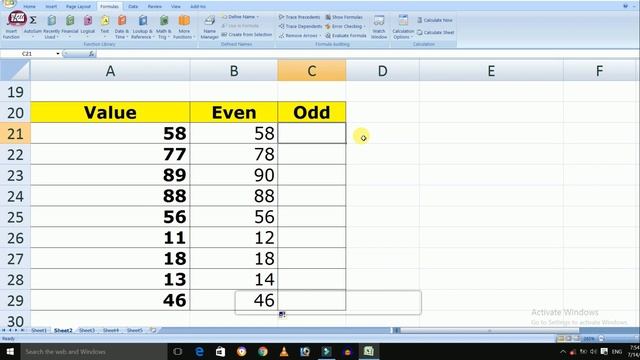This screenshot has height=360, width=640.
Task: Select Even cell with value 14
Action: click(x=234, y=280)
